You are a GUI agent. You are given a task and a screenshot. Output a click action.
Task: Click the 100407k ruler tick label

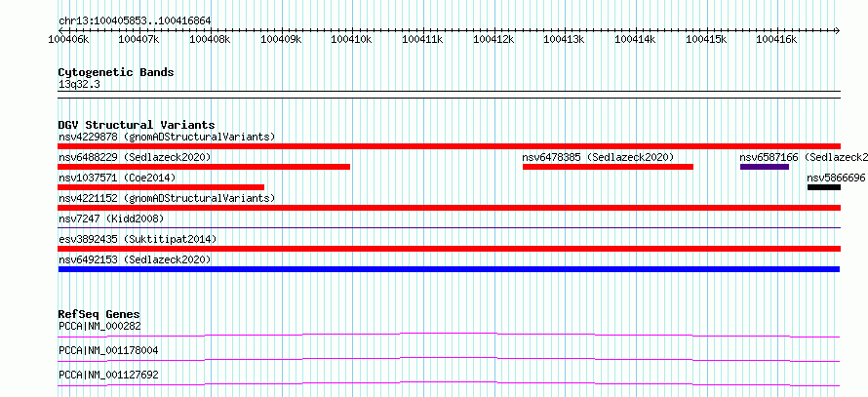pyautogui.click(x=139, y=40)
